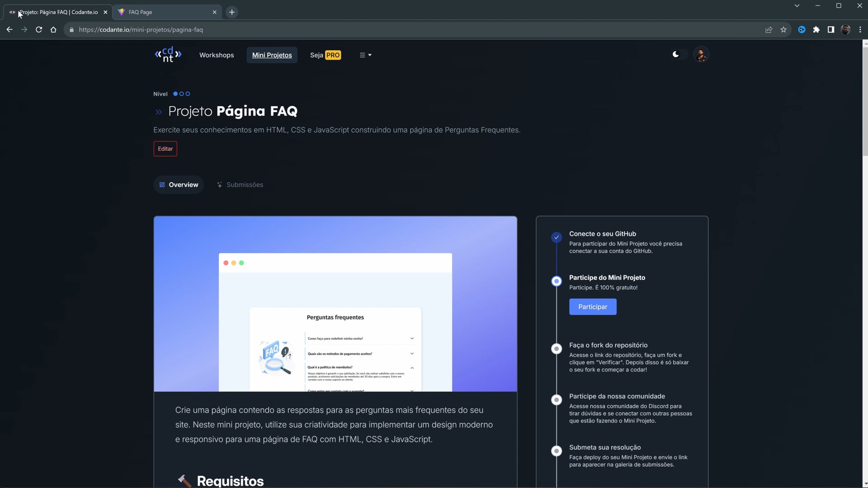This screenshot has width=868, height=488.
Task: Click the Participe do Mini Projeto title
Action: click(x=607, y=277)
